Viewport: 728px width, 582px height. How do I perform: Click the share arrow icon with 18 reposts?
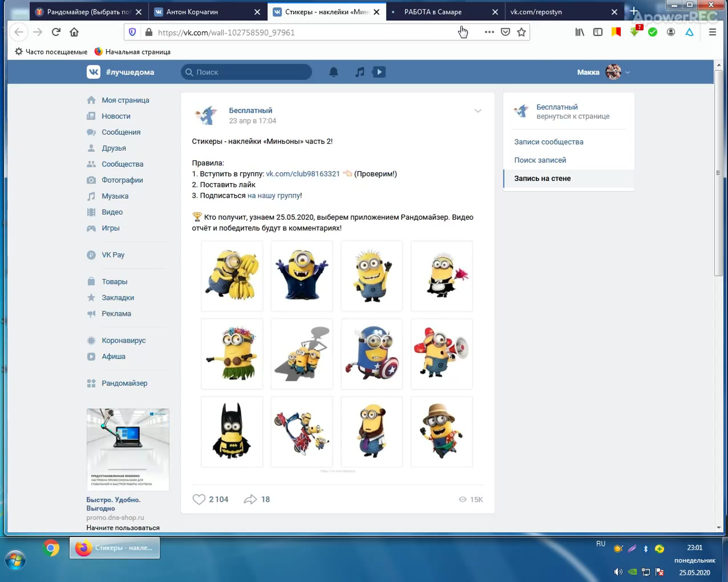pyautogui.click(x=250, y=499)
